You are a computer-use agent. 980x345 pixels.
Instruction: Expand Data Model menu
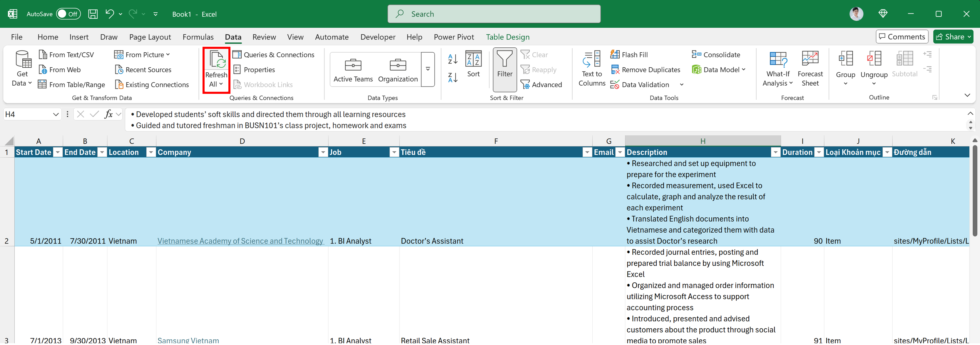[x=719, y=70]
